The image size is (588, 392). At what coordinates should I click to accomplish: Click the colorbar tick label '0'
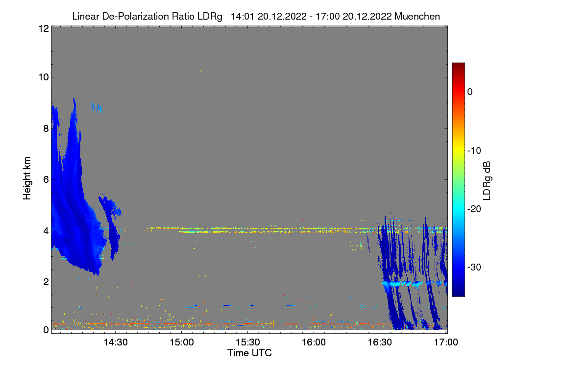(x=470, y=92)
